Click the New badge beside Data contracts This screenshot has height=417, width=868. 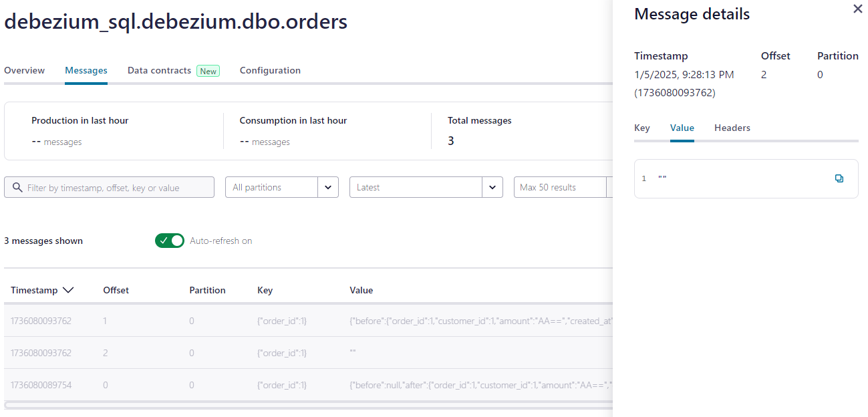click(208, 71)
